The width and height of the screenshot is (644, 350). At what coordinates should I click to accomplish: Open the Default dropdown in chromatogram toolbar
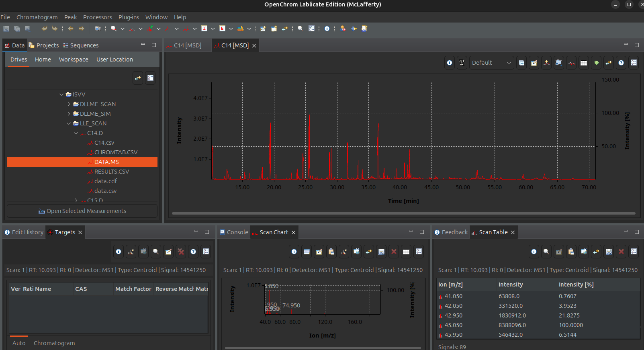click(491, 63)
